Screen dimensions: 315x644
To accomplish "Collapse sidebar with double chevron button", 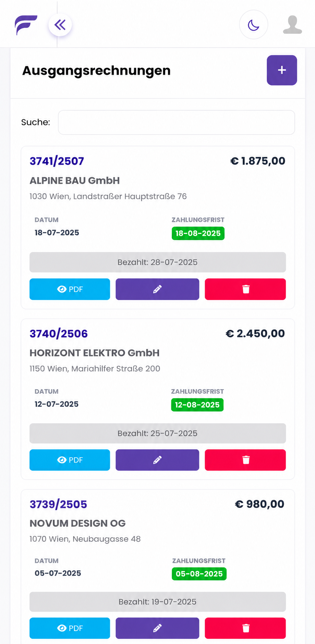I will click(x=60, y=25).
